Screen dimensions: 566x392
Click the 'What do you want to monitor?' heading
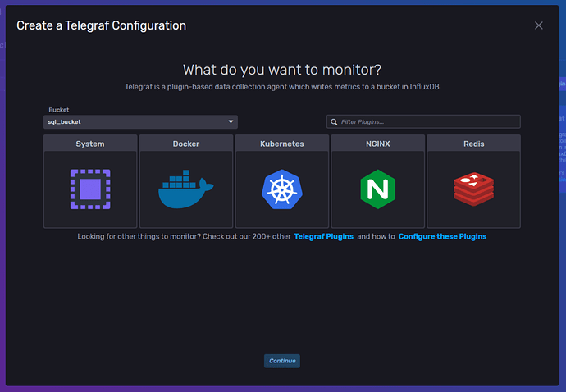tap(282, 70)
